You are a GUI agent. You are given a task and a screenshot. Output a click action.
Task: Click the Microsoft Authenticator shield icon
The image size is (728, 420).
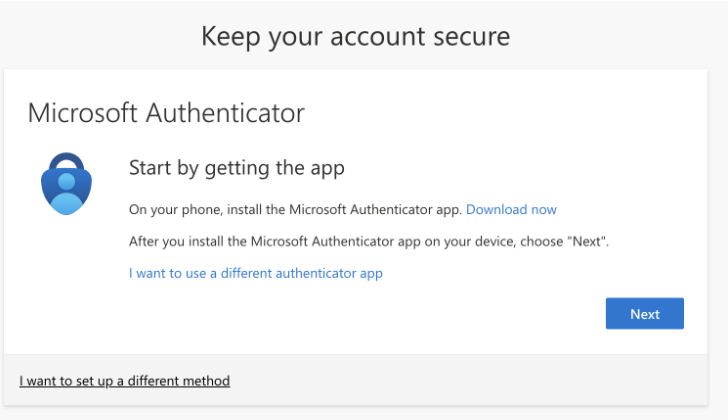(66, 184)
